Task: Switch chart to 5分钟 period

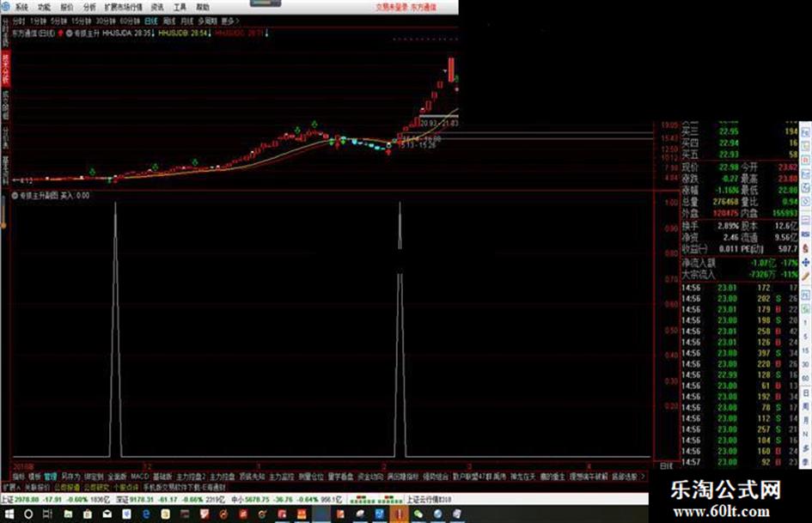Action: tap(59, 21)
